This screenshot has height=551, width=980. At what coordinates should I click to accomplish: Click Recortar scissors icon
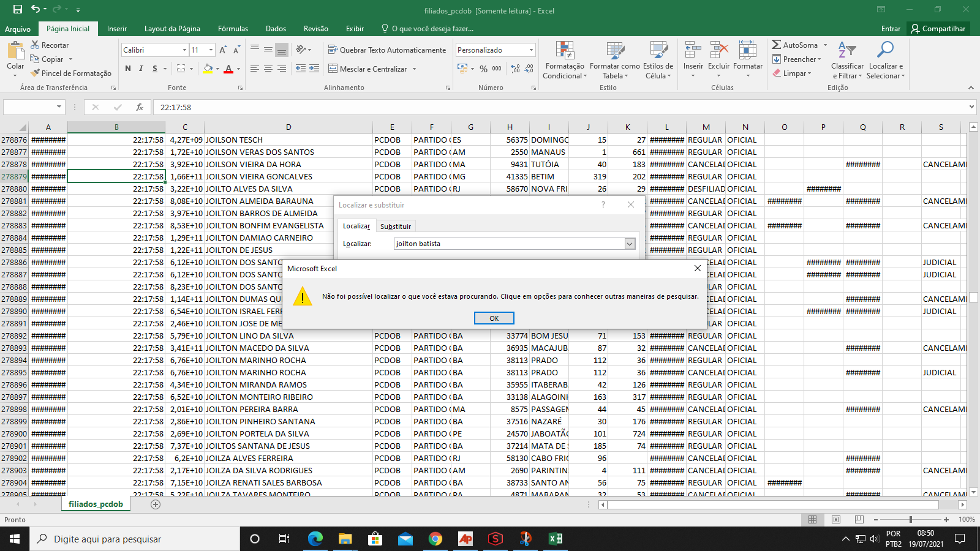[35, 45]
